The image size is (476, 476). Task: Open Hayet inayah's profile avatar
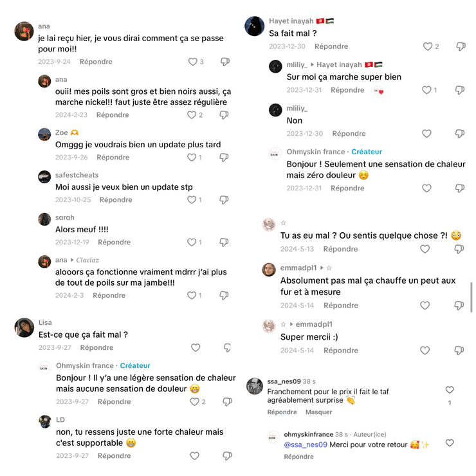(255, 26)
